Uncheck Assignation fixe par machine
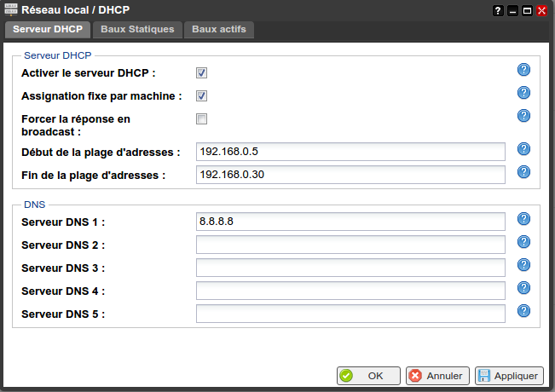The width and height of the screenshot is (555, 392). [x=201, y=96]
